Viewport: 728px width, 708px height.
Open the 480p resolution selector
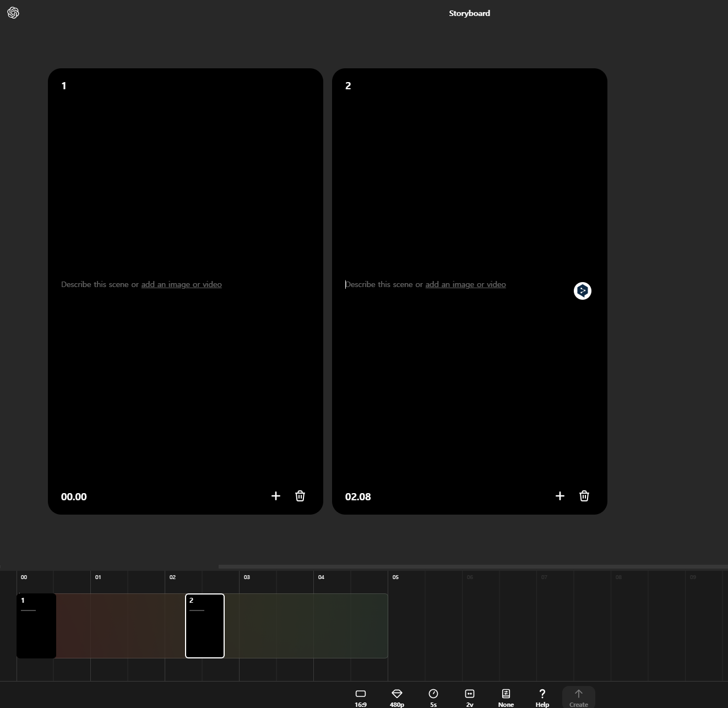(x=397, y=698)
